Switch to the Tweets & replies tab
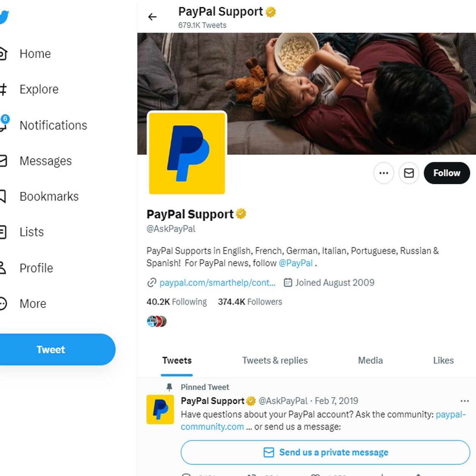 [275, 361]
